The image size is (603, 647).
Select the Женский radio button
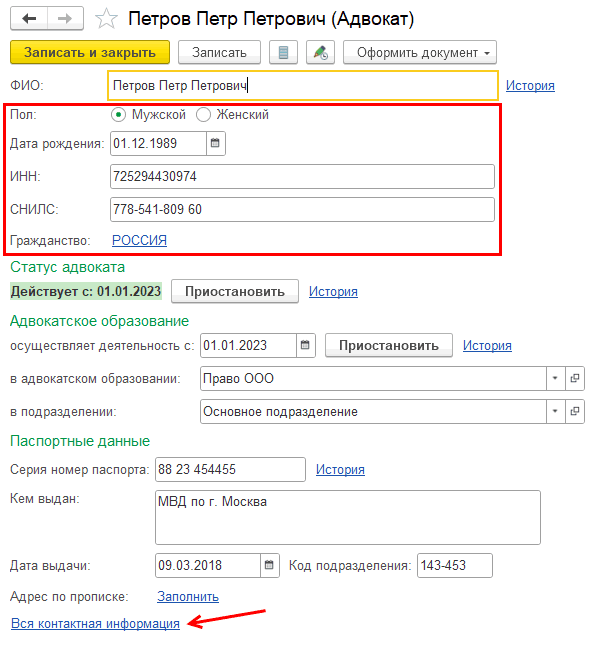(204, 115)
